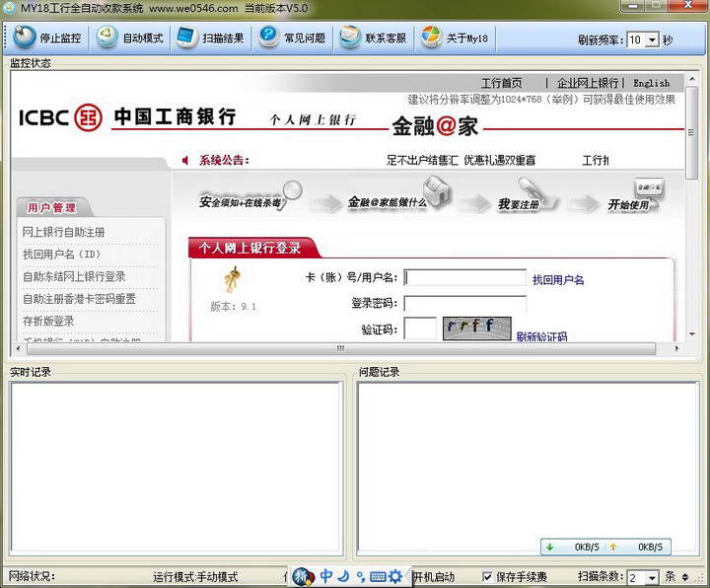The width and height of the screenshot is (710, 588).
Task: Click the horizontal scroll right arrow
Action: [676, 348]
